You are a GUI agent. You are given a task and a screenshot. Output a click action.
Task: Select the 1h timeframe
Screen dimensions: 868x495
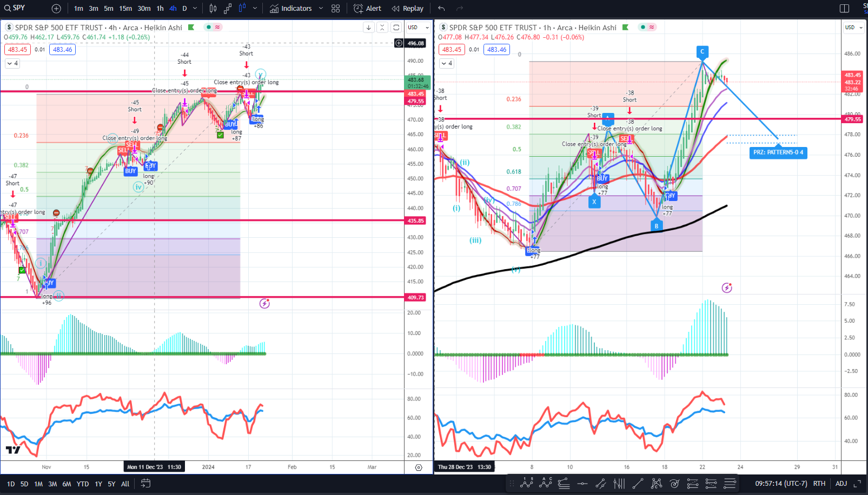tap(160, 9)
